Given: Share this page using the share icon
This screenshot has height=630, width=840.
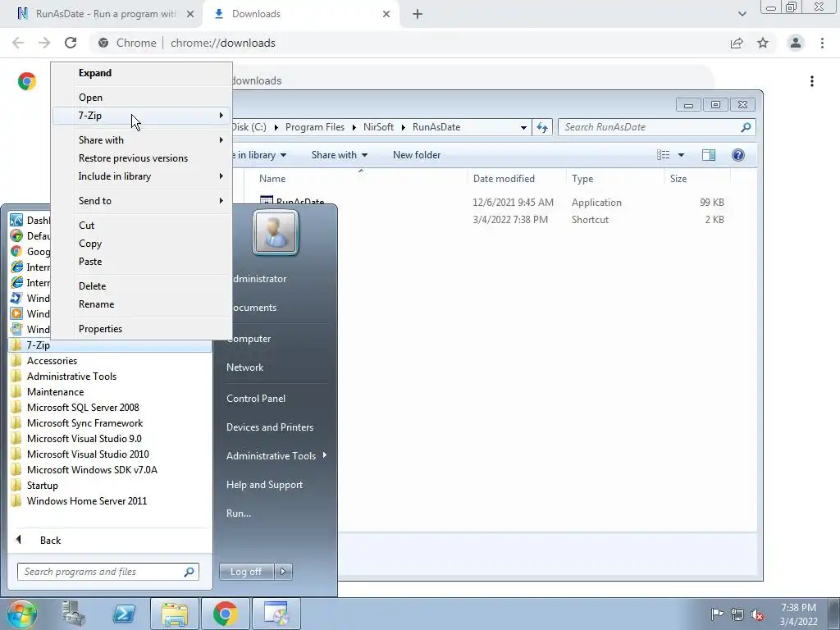Looking at the screenshot, I should 737,43.
